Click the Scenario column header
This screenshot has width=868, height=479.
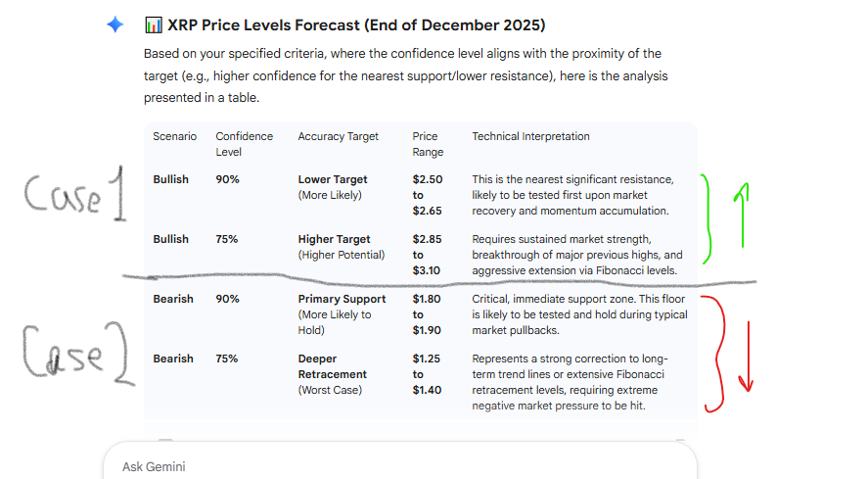coord(175,136)
